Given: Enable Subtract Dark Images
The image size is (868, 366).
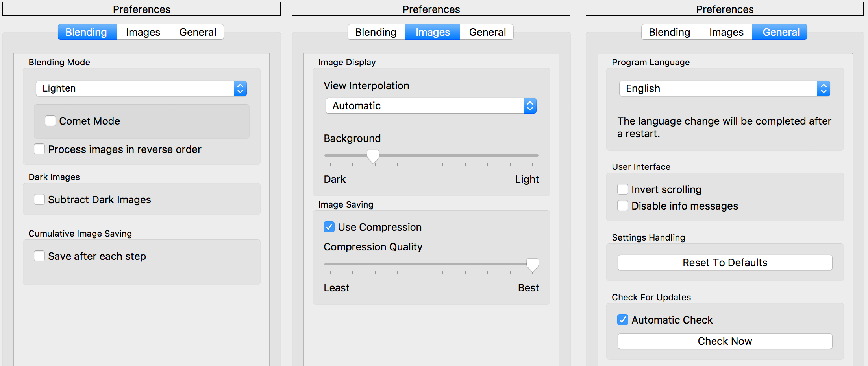Looking at the screenshot, I should (39, 200).
